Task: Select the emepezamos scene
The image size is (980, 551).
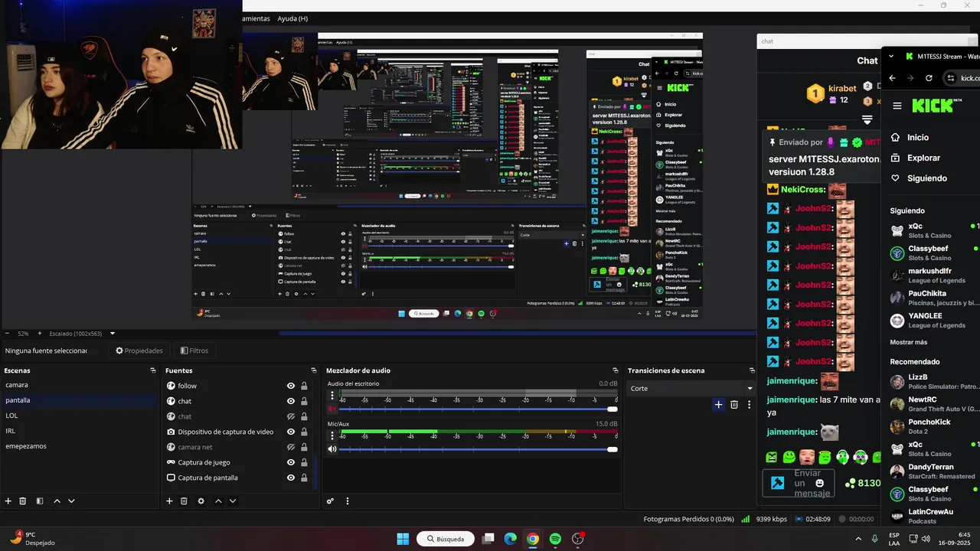Action: tap(78, 446)
